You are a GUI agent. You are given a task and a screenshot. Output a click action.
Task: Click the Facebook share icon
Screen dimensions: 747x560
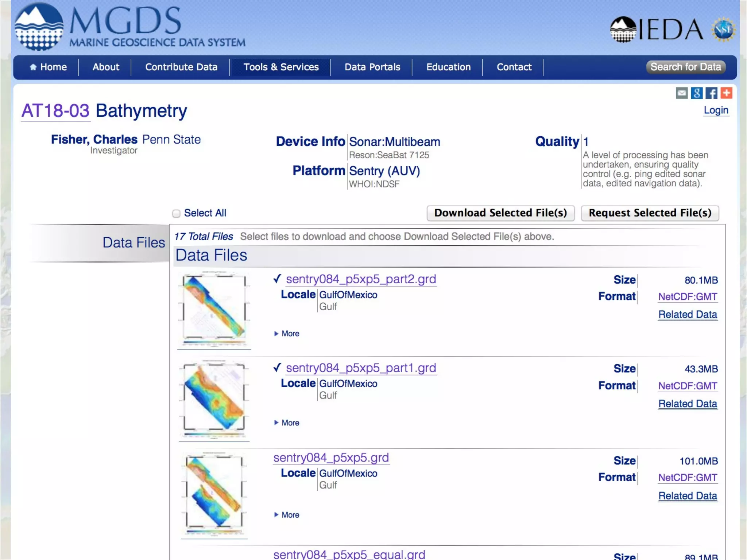pos(711,93)
